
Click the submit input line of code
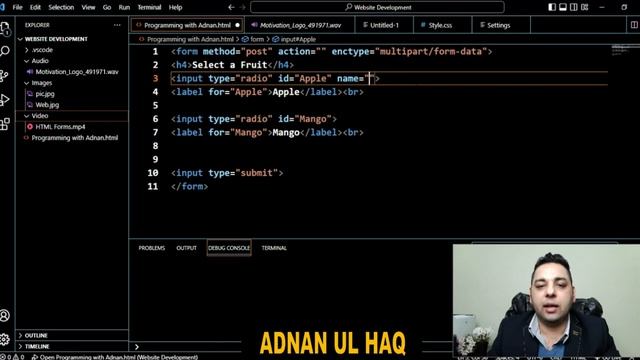[227, 173]
